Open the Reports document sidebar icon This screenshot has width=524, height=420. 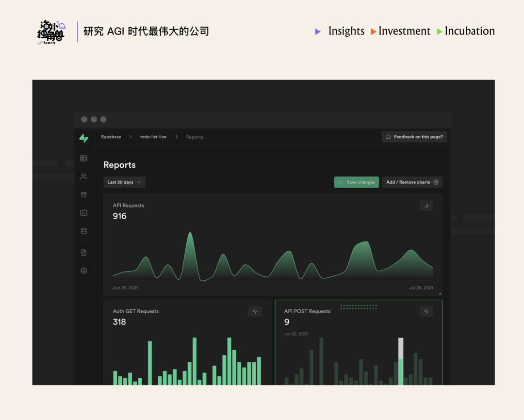coord(84,253)
